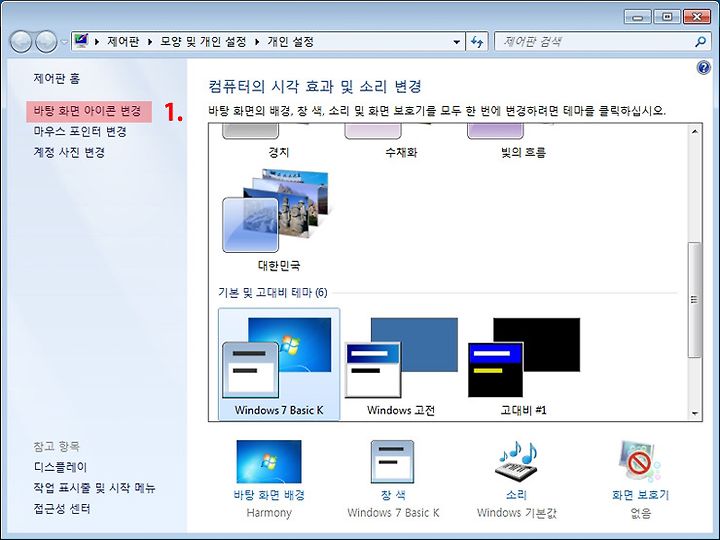Click the Control Panel icon in address bar
720x540 pixels.
(x=81, y=41)
